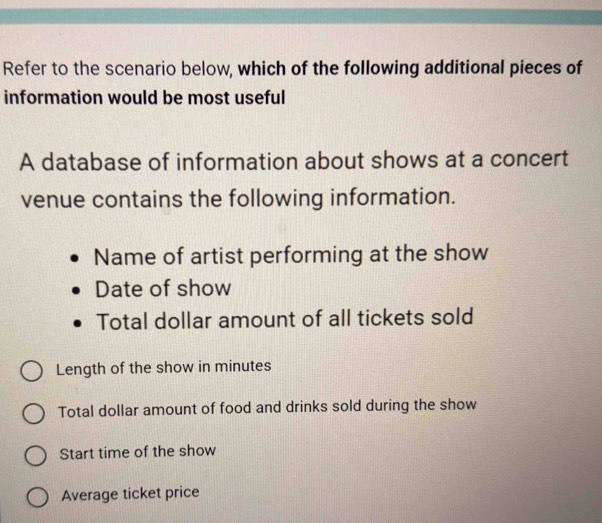Click the "Date of show" list item

point(163,289)
